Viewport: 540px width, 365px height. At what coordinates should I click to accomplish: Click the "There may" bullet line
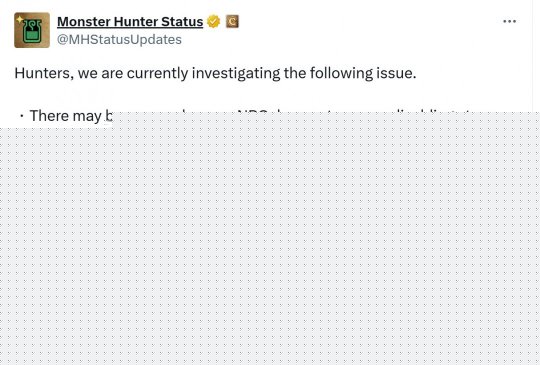65,116
